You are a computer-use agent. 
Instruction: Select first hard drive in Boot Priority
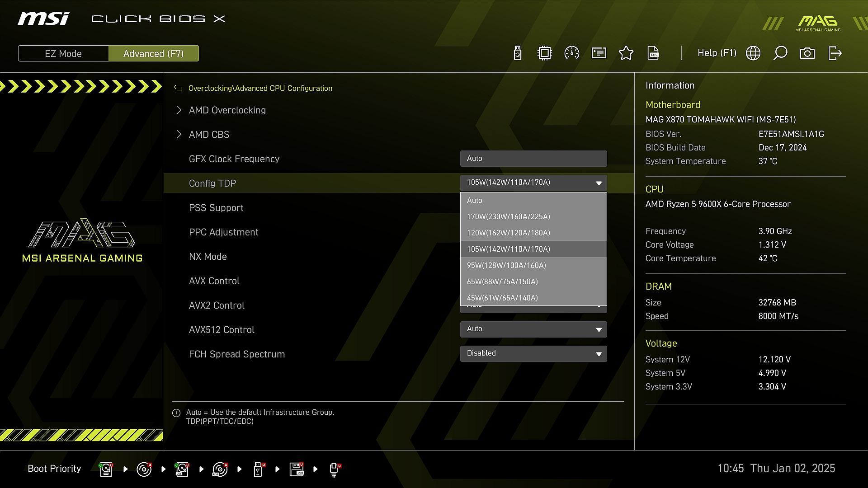tap(106, 469)
